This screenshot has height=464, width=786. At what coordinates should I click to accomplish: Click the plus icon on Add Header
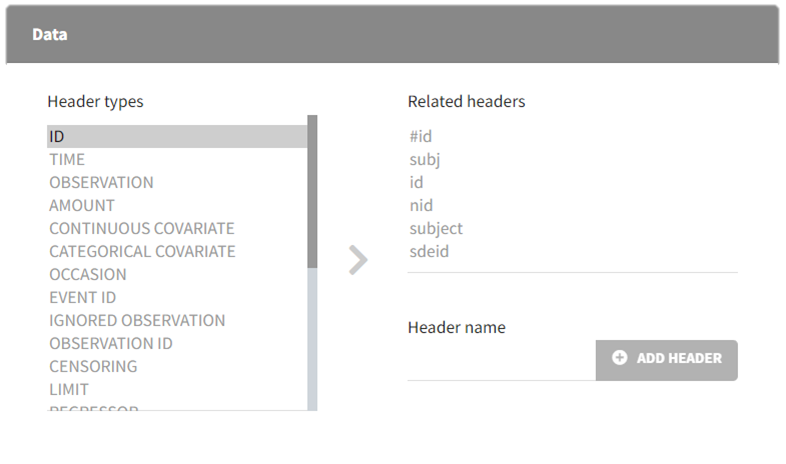point(619,358)
